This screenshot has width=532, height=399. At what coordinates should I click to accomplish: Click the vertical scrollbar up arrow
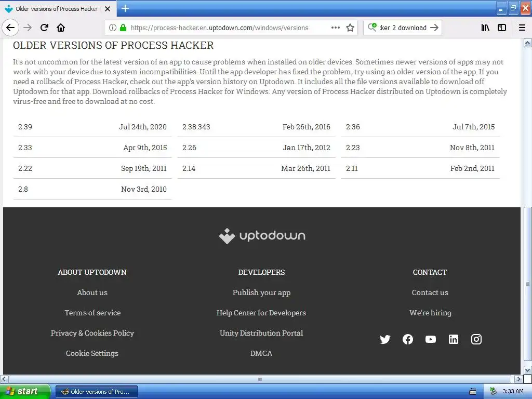pyautogui.click(x=528, y=43)
